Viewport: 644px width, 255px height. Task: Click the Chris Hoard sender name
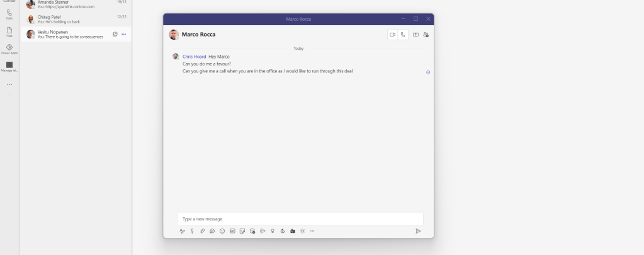tap(194, 57)
